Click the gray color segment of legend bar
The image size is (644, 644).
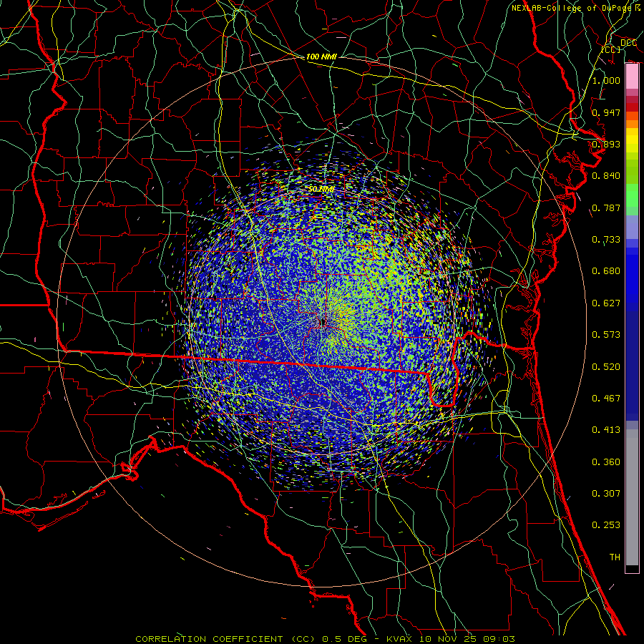coord(632,497)
